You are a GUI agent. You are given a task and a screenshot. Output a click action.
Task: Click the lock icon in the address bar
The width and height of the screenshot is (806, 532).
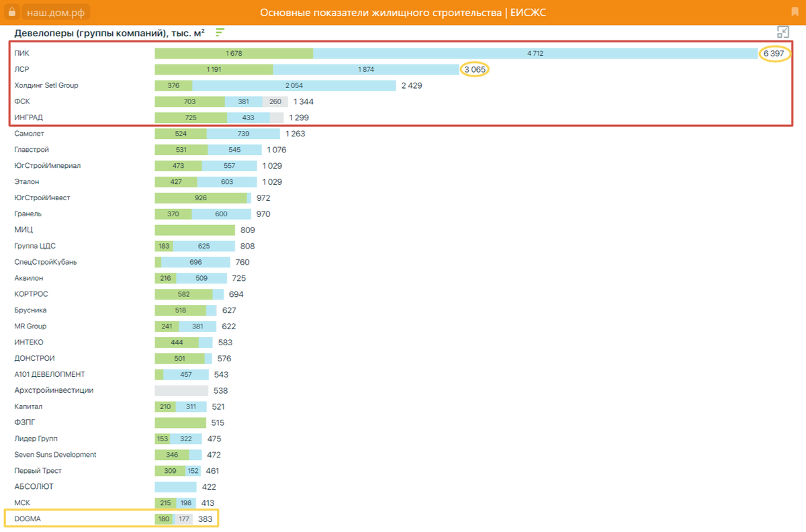11,13
